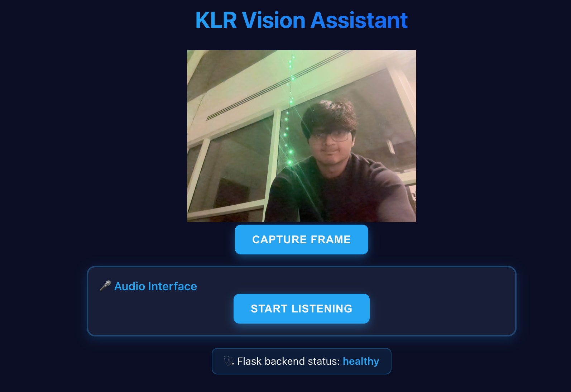Click the stethoscope icon in status badge
Viewport: 571px width, 392px height.
click(x=229, y=361)
